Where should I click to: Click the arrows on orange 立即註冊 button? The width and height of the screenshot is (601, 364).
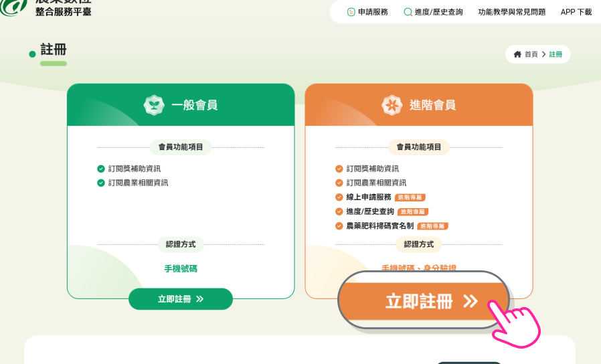(x=470, y=302)
